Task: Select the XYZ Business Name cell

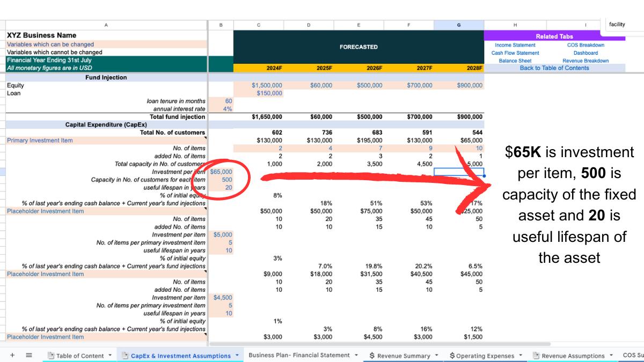Action: coord(106,35)
